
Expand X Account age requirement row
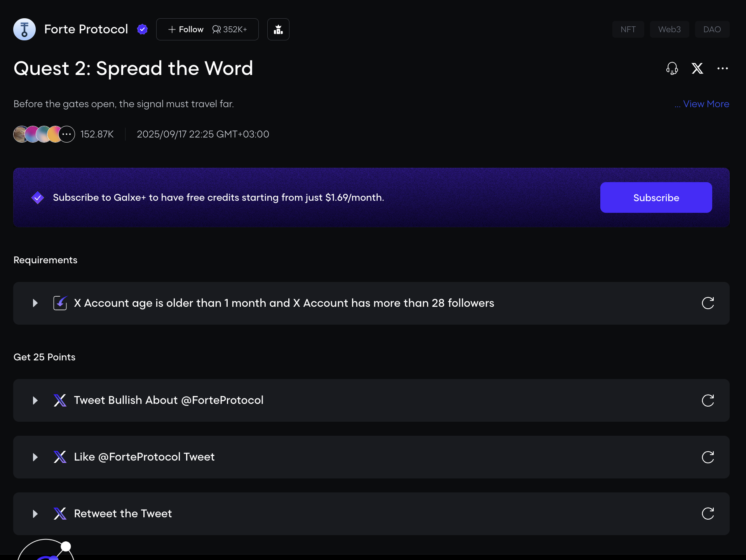(x=35, y=303)
